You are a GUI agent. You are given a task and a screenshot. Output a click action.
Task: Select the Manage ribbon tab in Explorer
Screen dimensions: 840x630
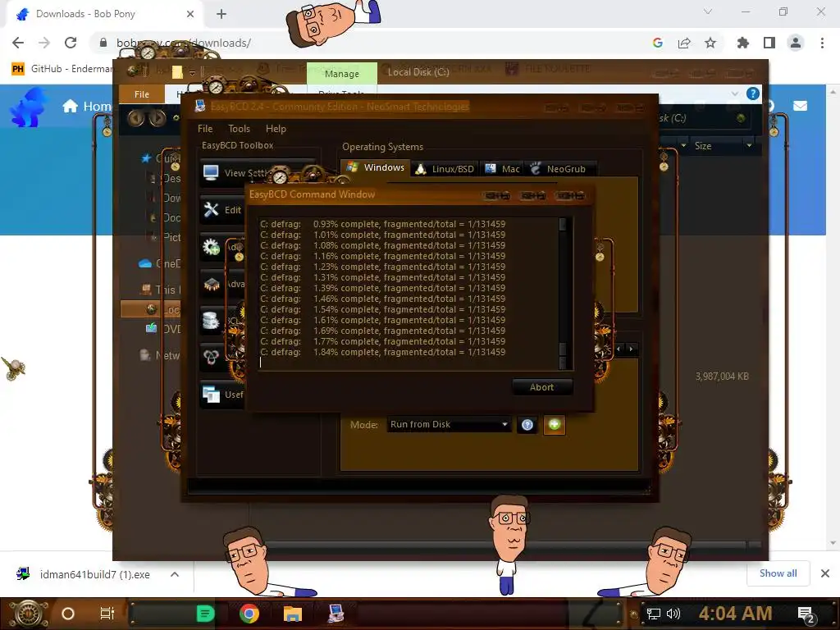tap(342, 74)
